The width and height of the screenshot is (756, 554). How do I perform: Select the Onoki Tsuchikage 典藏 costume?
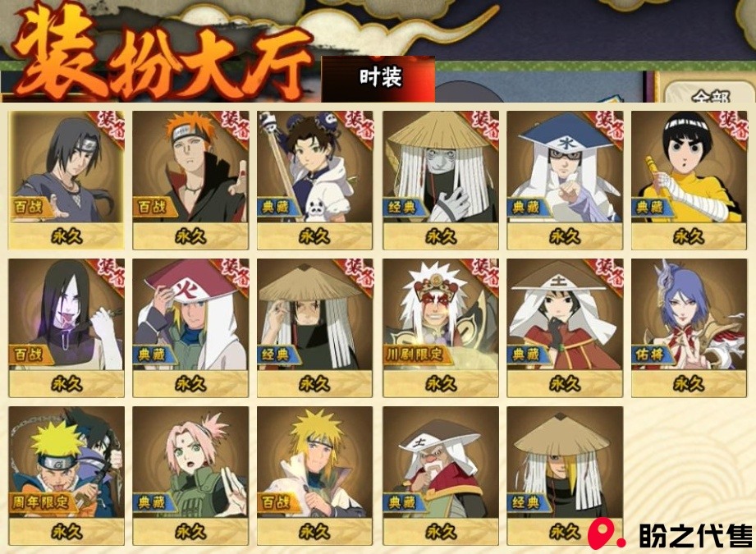tap(441, 476)
